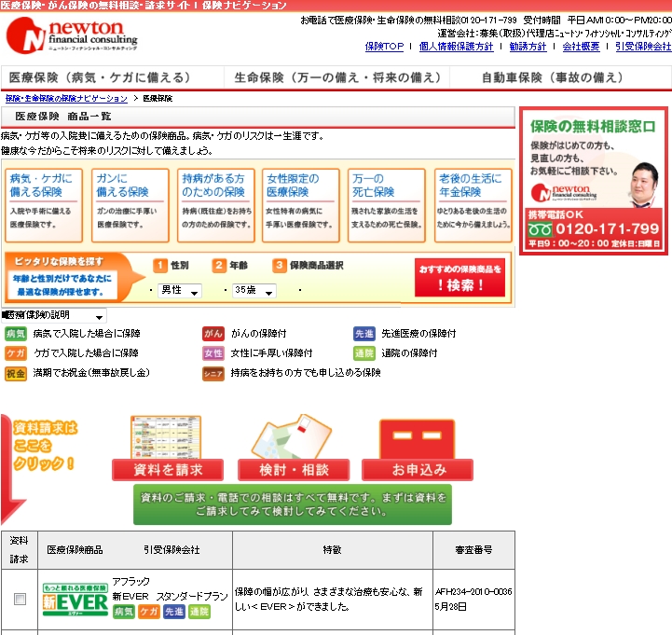Click the 祝金 legend badge
The image size is (672, 635).
[16, 374]
